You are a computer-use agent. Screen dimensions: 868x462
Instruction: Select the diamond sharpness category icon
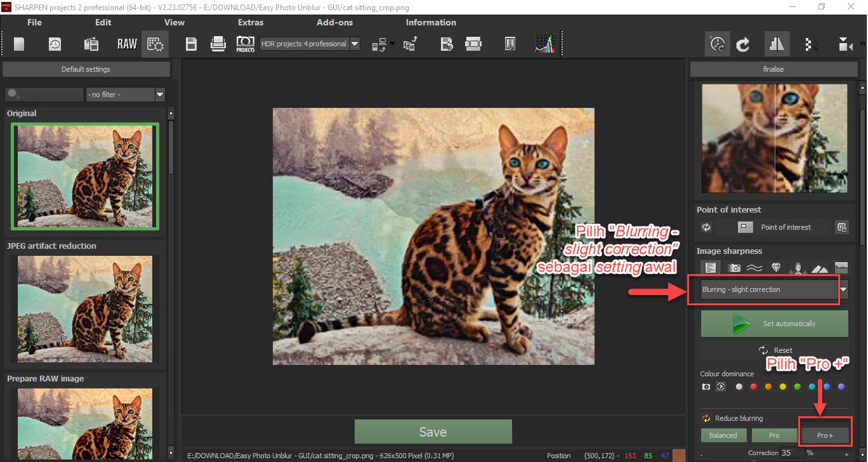(x=776, y=268)
